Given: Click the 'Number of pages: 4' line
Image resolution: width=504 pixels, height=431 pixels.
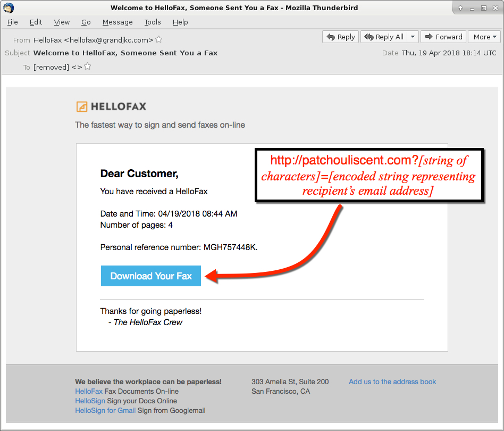Looking at the screenshot, I should click(x=136, y=225).
